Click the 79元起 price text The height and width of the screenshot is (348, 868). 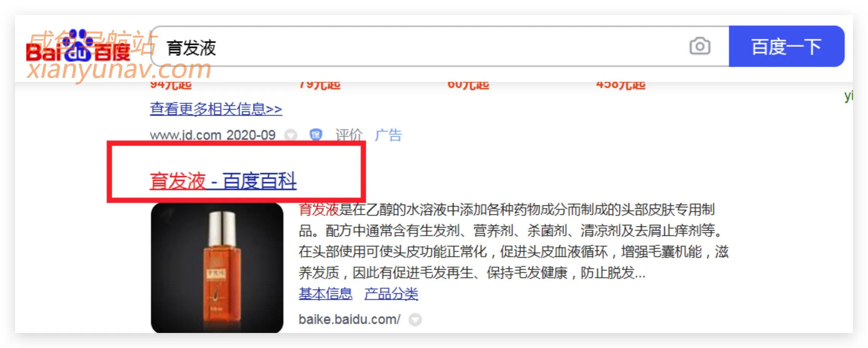coord(319,85)
